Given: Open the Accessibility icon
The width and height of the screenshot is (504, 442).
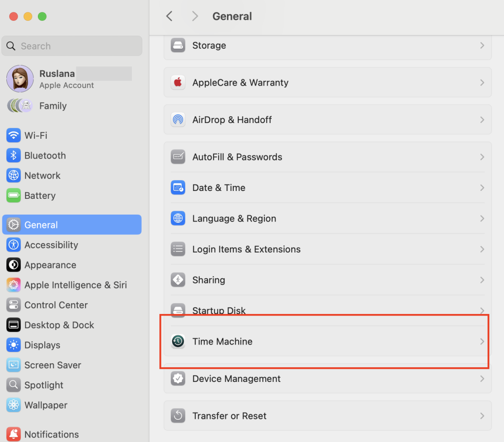Looking at the screenshot, I should [x=13, y=245].
